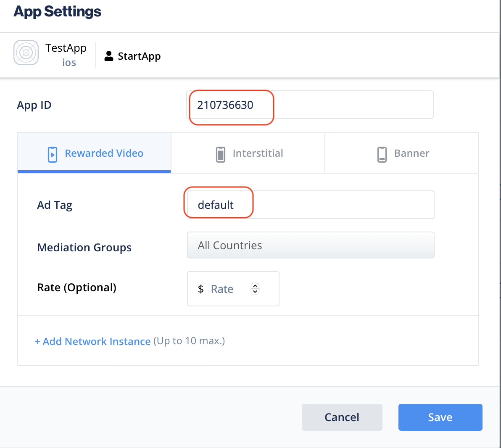This screenshot has width=501, height=448.
Task: Switch to the Banner tab
Action: click(x=402, y=153)
